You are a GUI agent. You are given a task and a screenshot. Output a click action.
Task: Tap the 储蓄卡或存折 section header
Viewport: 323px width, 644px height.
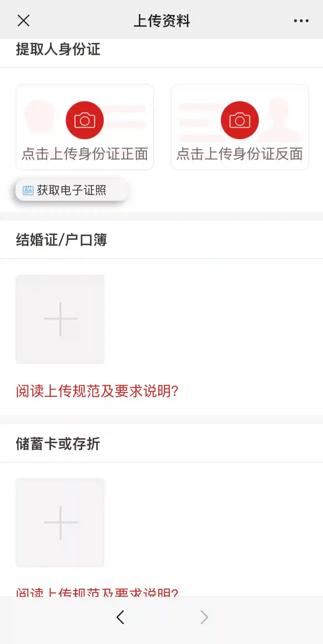point(58,444)
